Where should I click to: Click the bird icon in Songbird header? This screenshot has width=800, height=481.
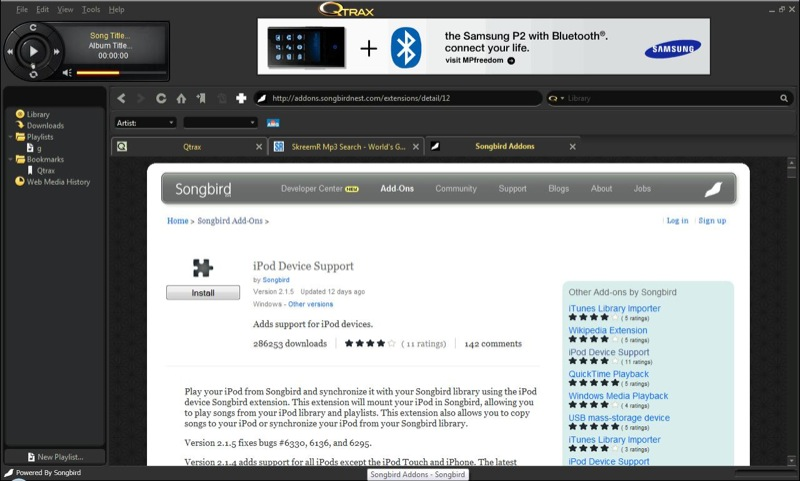pos(713,189)
